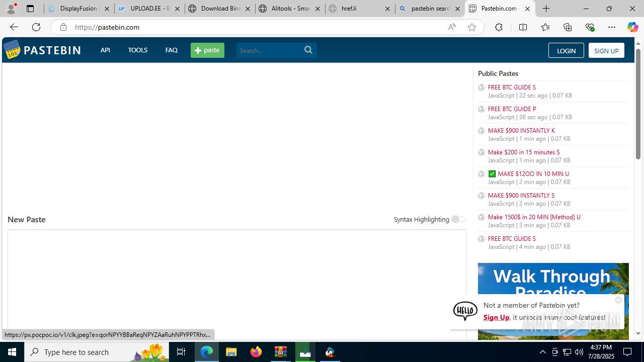Open the site information icon in address bar

pyautogui.click(x=63, y=27)
